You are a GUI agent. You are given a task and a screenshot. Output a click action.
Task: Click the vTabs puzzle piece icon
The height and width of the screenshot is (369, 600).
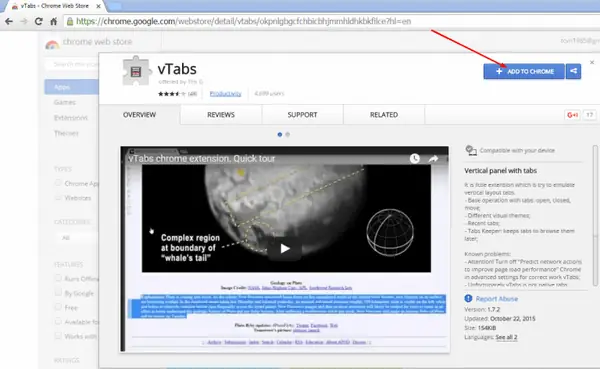[136, 71]
